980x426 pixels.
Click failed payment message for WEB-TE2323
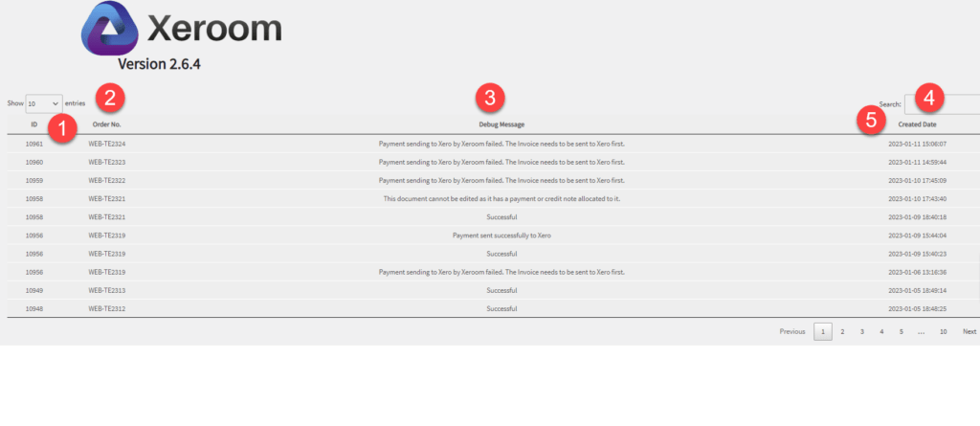coord(501,162)
